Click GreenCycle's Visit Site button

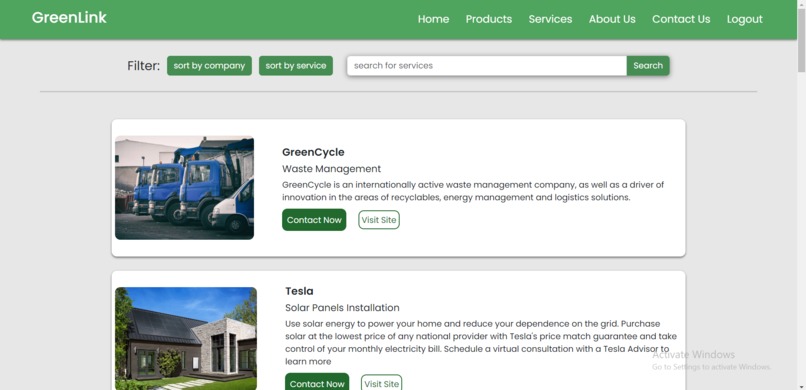pyautogui.click(x=379, y=220)
